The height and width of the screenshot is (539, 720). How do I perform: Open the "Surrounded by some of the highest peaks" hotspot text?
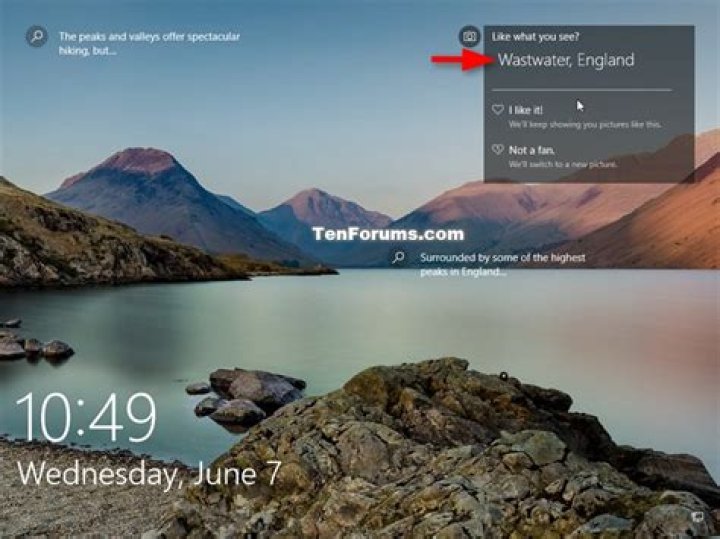(503, 265)
